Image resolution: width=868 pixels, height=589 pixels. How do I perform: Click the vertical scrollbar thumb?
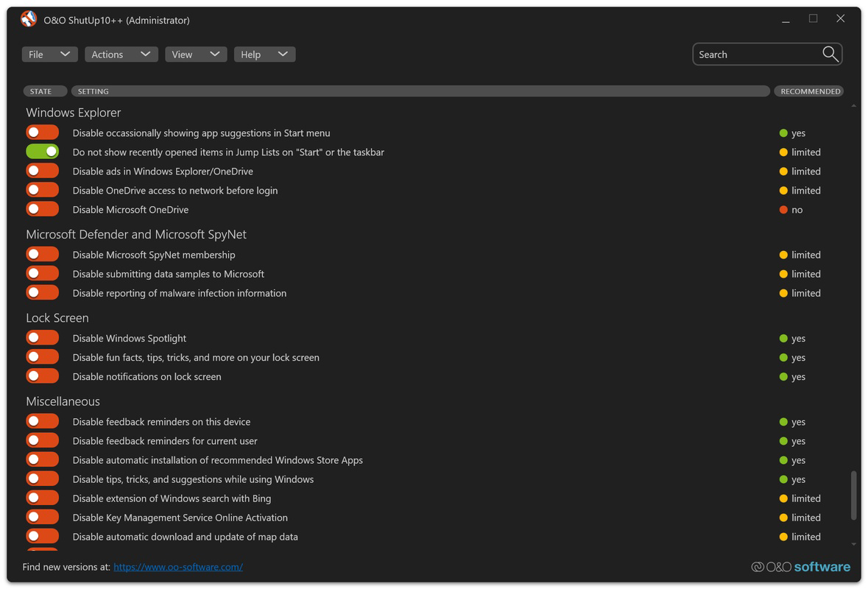(853, 495)
